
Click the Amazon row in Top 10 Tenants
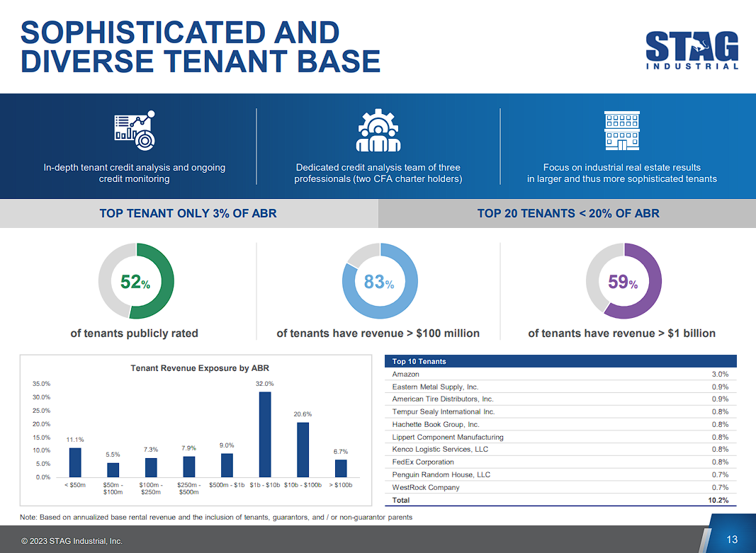pyautogui.click(x=560, y=374)
